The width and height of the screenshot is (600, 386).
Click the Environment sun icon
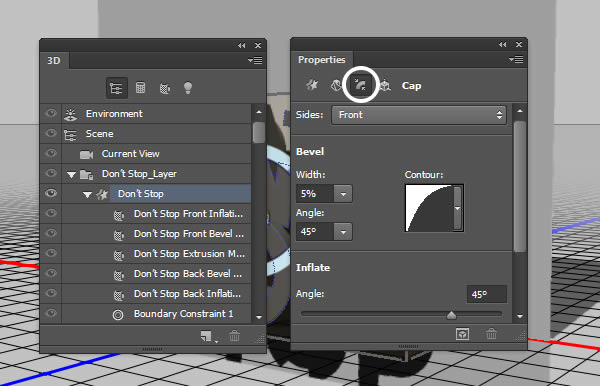tap(71, 114)
